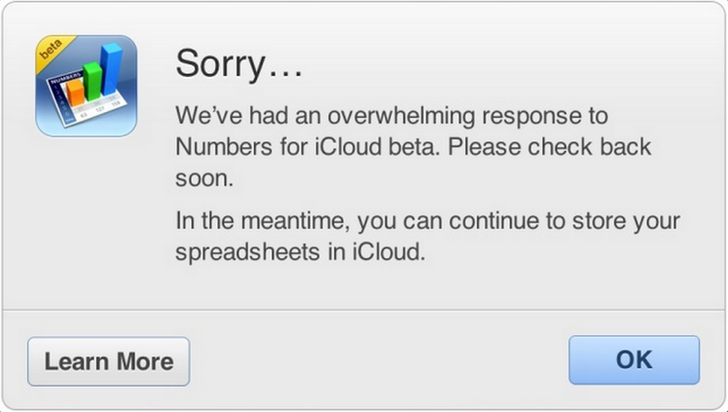Open the Learn More button

click(108, 361)
